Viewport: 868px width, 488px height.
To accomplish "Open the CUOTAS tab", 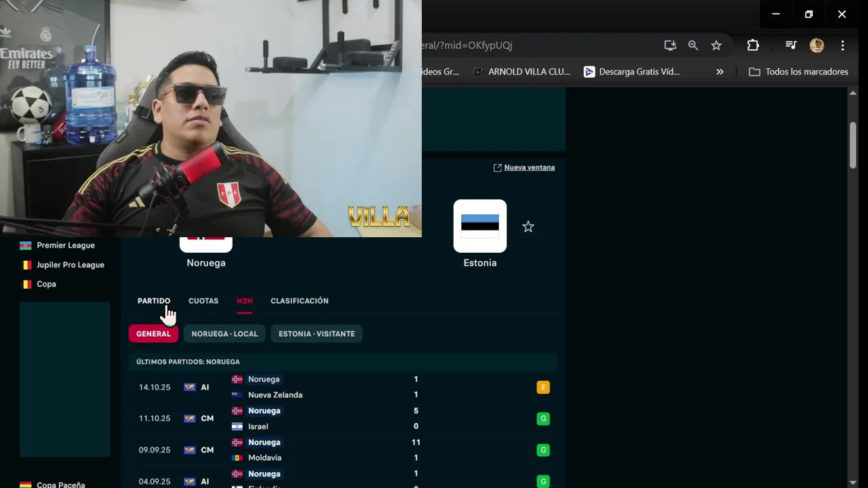I will pyautogui.click(x=203, y=301).
